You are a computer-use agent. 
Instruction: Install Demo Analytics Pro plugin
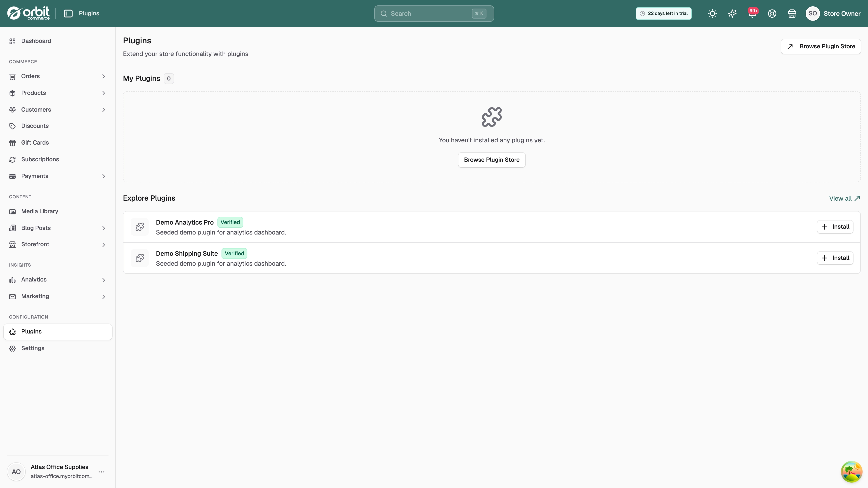[x=835, y=227]
